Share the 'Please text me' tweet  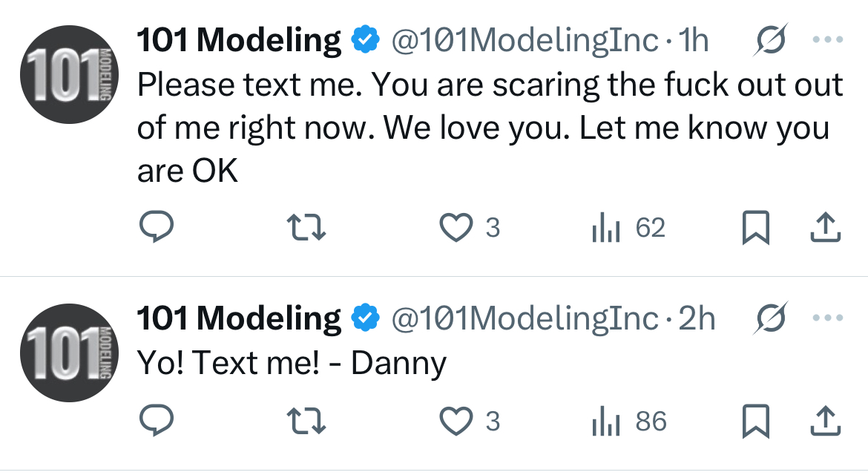click(x=826, y=227)
